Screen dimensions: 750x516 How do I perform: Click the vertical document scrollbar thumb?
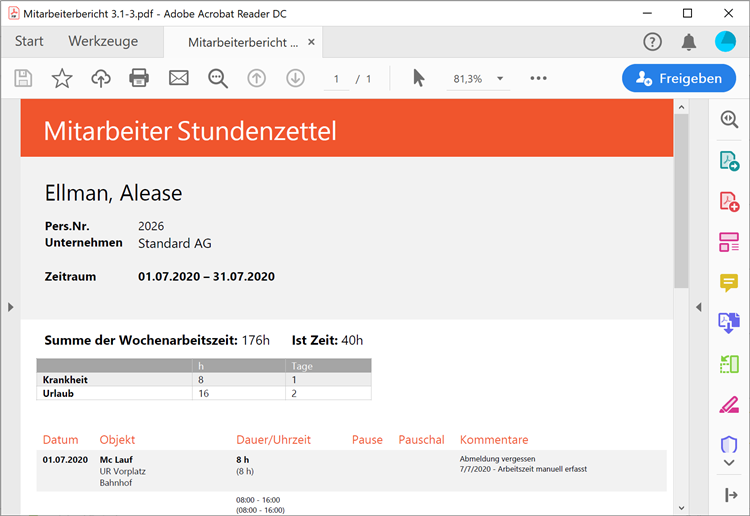pyautogui.click(x=681, y=200)
